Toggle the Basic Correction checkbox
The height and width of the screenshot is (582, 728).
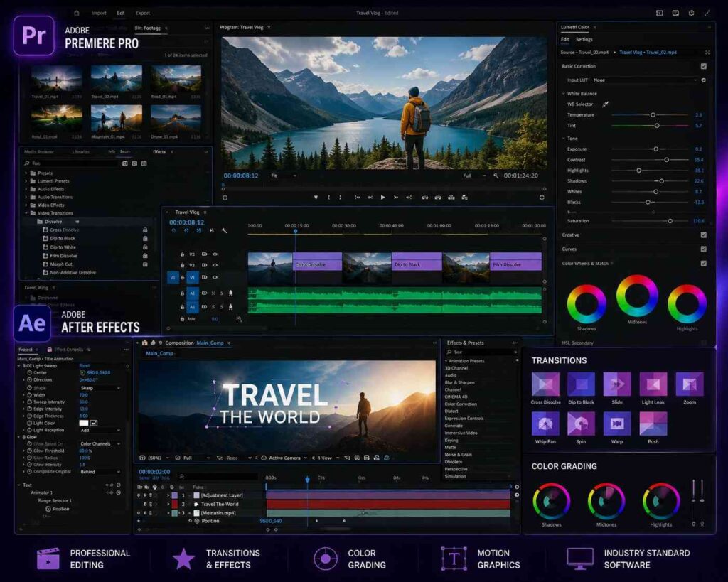703,66
